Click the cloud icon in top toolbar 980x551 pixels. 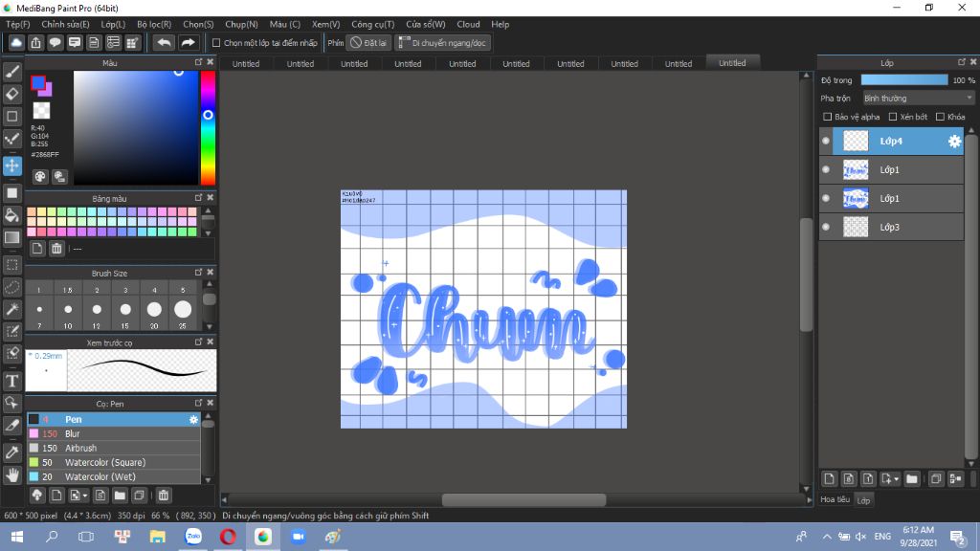point(16,42)
